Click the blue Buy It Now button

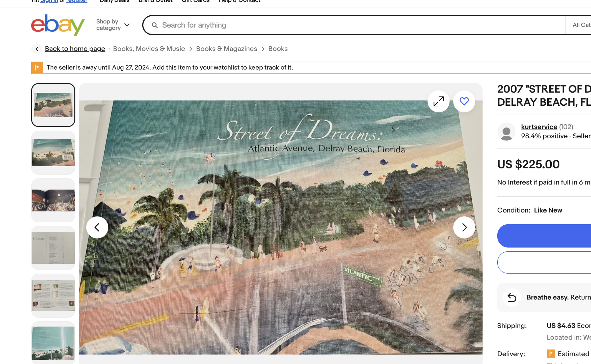click(544, 236)
